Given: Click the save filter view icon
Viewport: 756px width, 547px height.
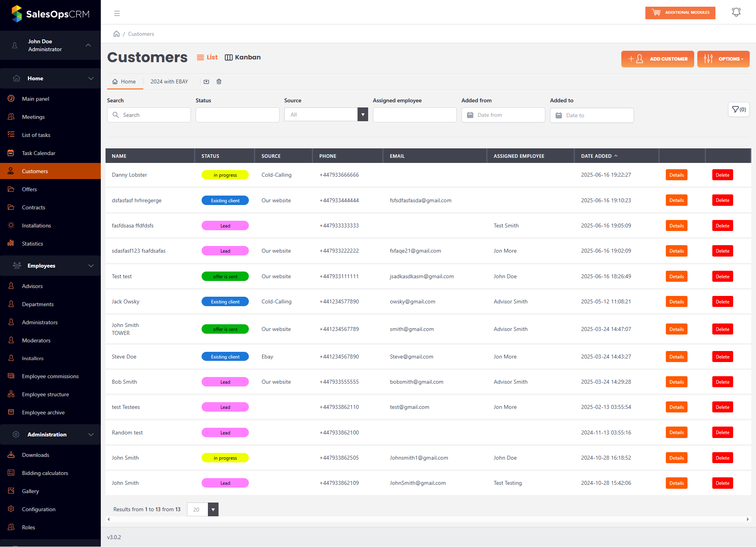Looking at the screenshot, I should (206, 81).
